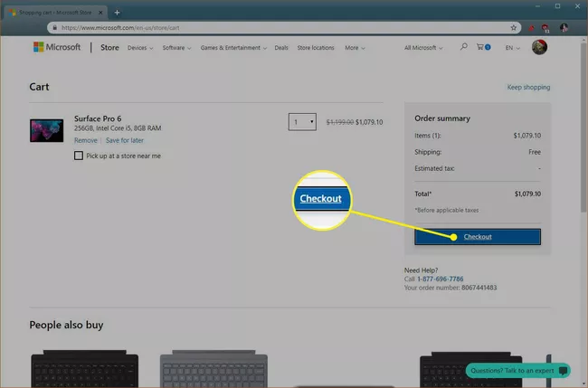Screen dimensions: 588x388
Task: Go to the Deals page
Action: (x=281, y=48)
